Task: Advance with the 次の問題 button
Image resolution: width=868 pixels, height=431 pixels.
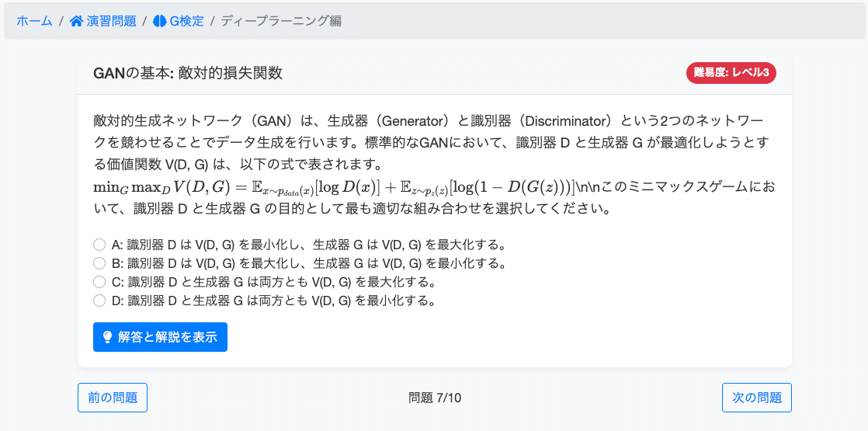Action: point(757,397)
